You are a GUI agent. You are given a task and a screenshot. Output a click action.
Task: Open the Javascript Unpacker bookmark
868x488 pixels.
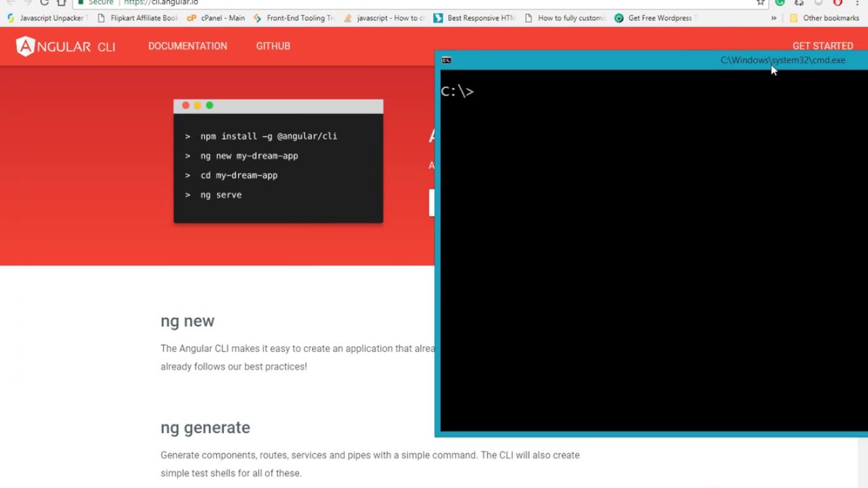46,18
